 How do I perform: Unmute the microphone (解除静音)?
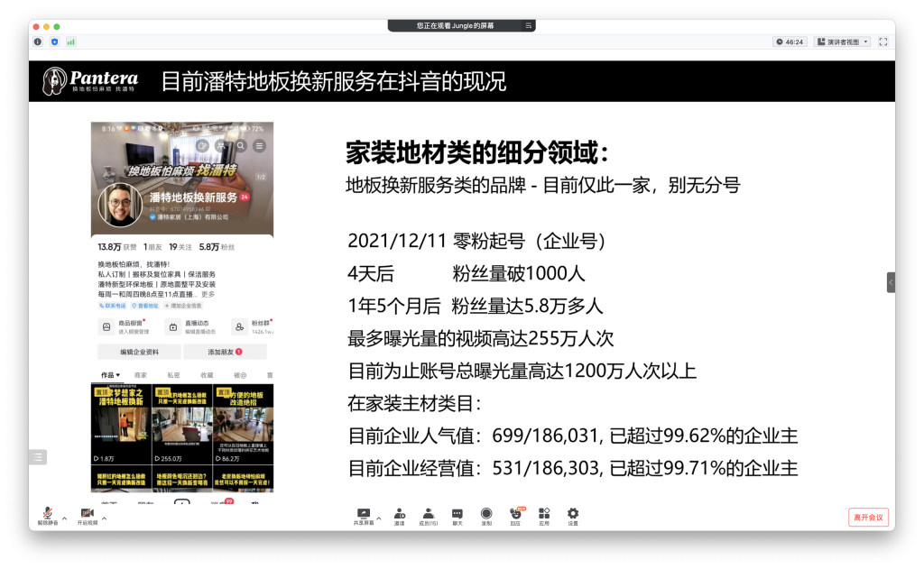48,516
